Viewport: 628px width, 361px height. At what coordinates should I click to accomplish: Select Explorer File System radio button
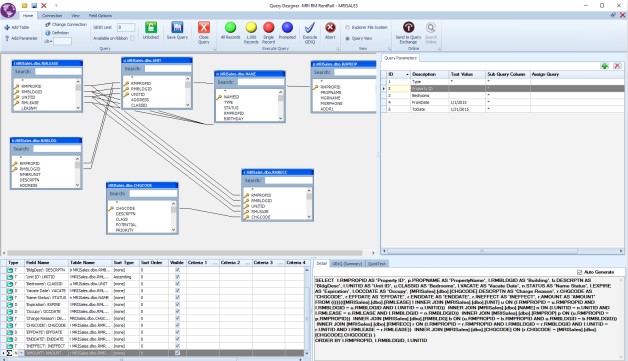(x=347, y=28)
